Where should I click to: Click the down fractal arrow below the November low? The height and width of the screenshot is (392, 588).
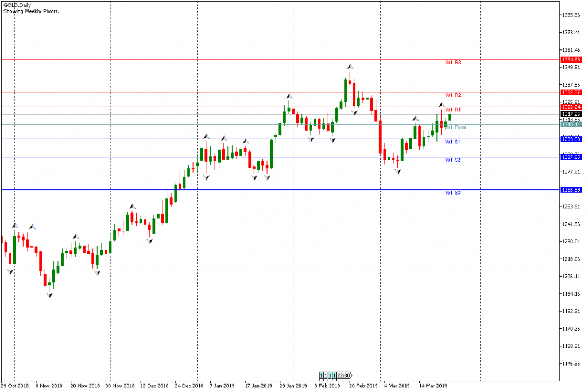coord(49,295)
